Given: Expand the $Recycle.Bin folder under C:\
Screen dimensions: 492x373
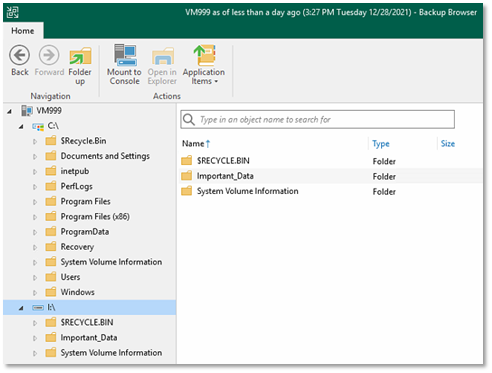Looking at the screenshot, I should [x=35, y=141].
